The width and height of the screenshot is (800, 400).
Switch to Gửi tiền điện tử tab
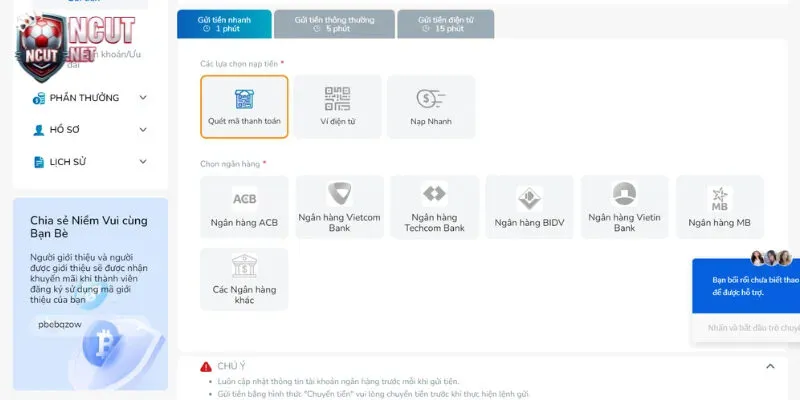(445, 24)
